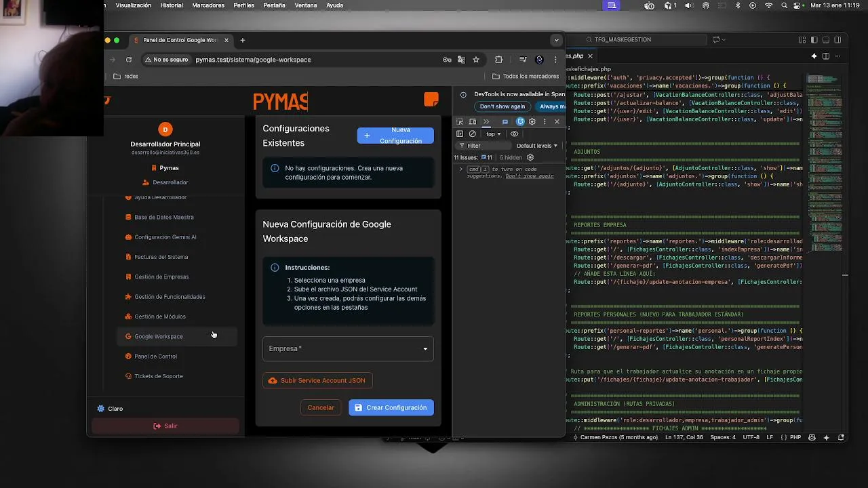Select DevTools inspect element tool

[x=460, y=122]
